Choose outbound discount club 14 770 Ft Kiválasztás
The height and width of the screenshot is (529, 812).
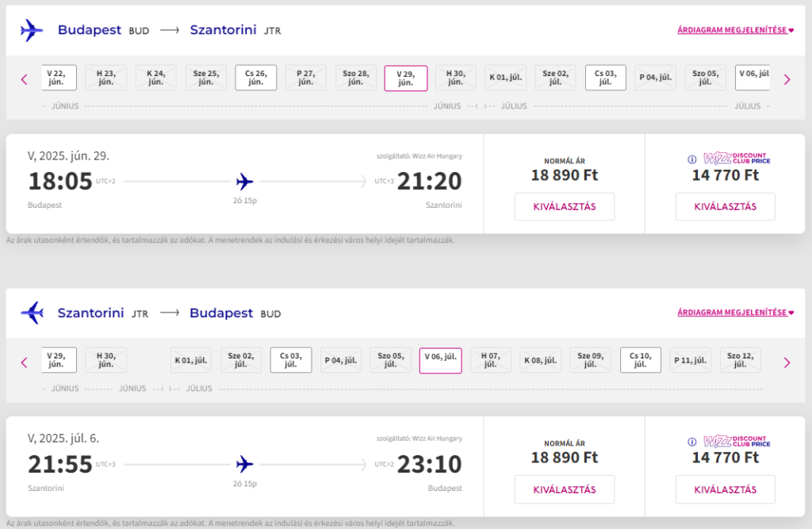pyautogui.click(x=726, y=207)
